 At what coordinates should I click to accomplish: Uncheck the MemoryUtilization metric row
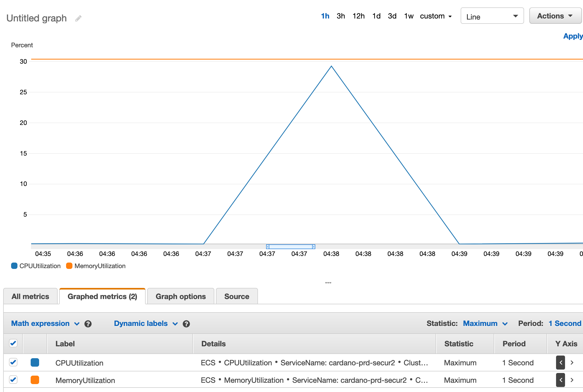[13, 380]
